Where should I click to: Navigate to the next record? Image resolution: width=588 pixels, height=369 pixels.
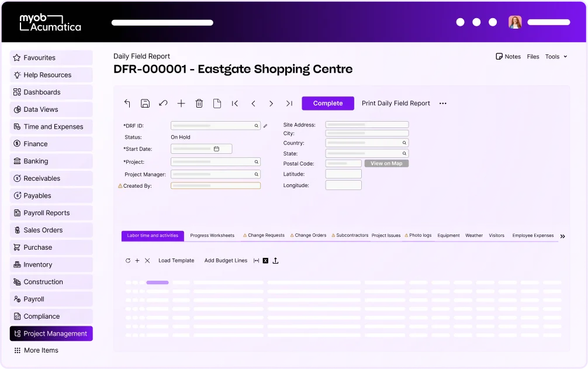tap(271, 103)
